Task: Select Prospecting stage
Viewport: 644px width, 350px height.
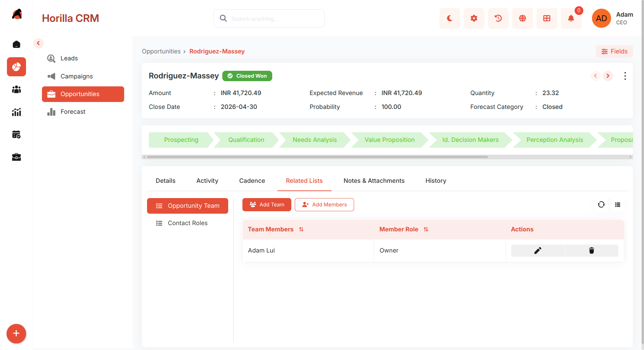Action: point(181,140)
